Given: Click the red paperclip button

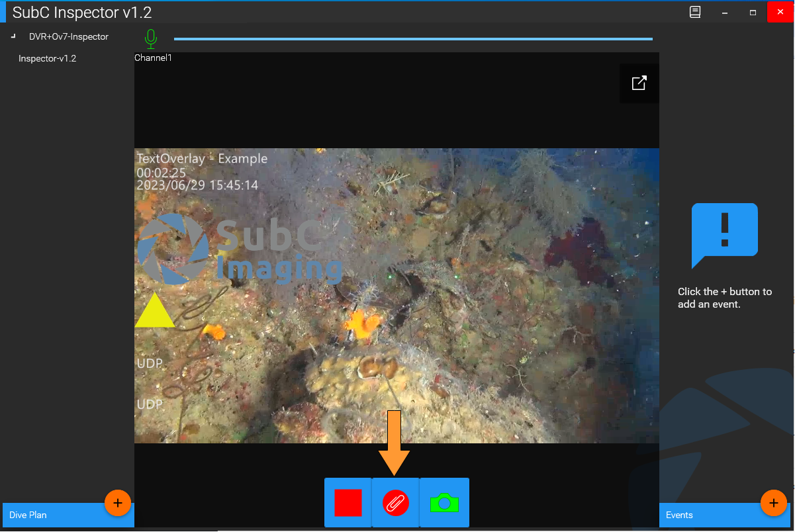Looking at the screenshot, I should tap(396, 503).
